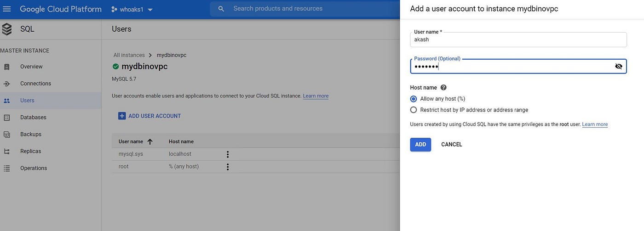Open more actions for mysql.sys user
Image resolution: width=644 pixels, height=231 pixels.
click(227, 154)
